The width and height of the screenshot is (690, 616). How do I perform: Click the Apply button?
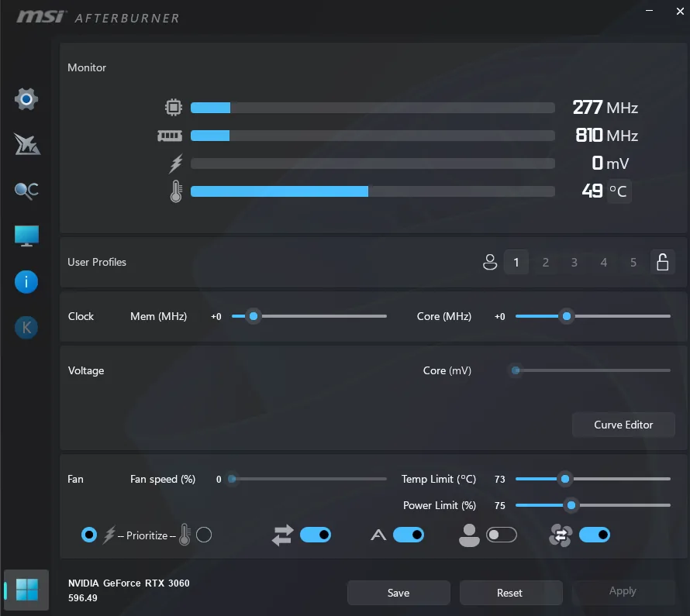click(x=623, y=591)
